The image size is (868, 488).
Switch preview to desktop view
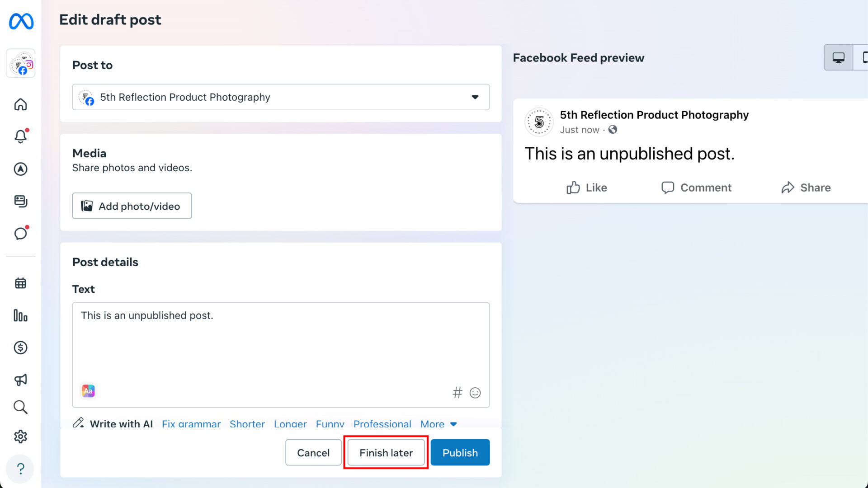click(x=838, y=57)
